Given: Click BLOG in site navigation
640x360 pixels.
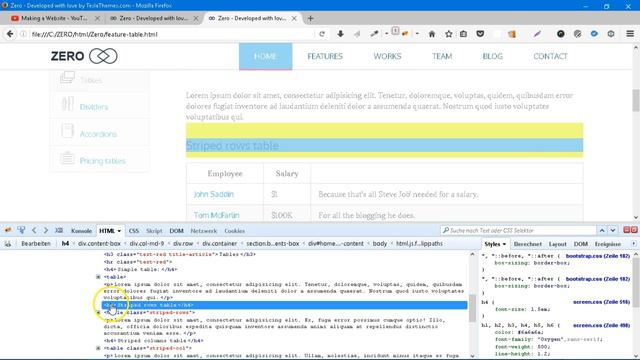Looking at the screenshot, I should (493, 56).
